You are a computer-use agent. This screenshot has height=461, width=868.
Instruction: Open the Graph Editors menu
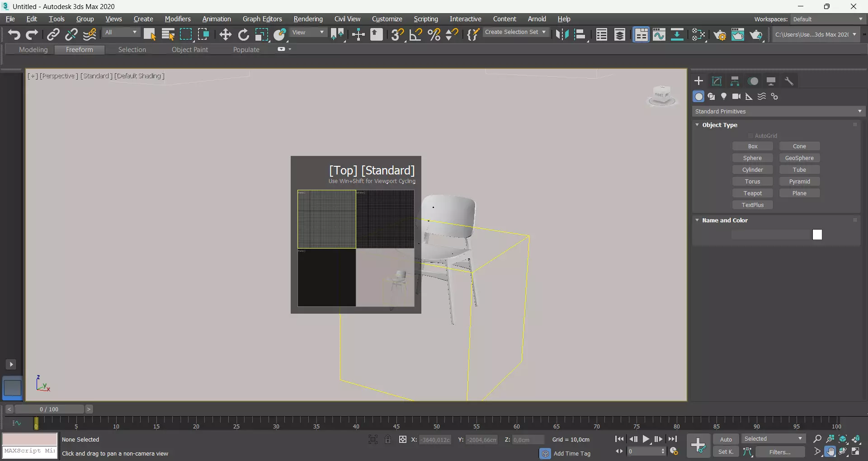(262, 19)
